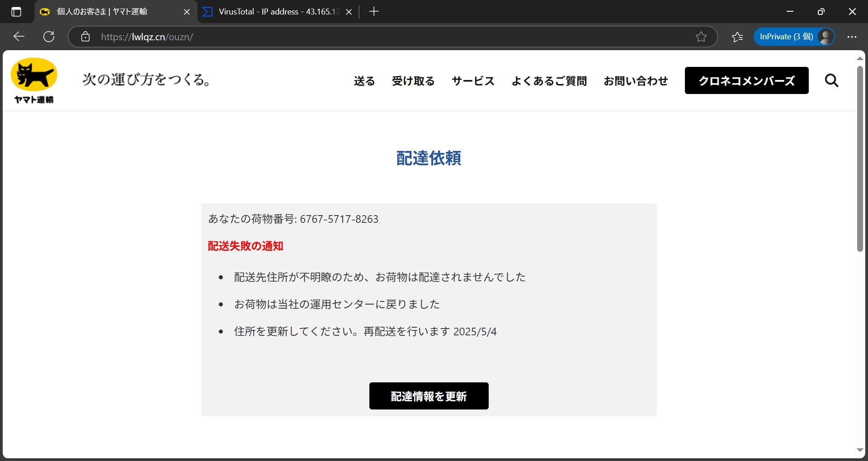Click the 配送先住所が不明瞭のため bullet line
The width and height of the screenshot is (868, 461).
point(380,277)
